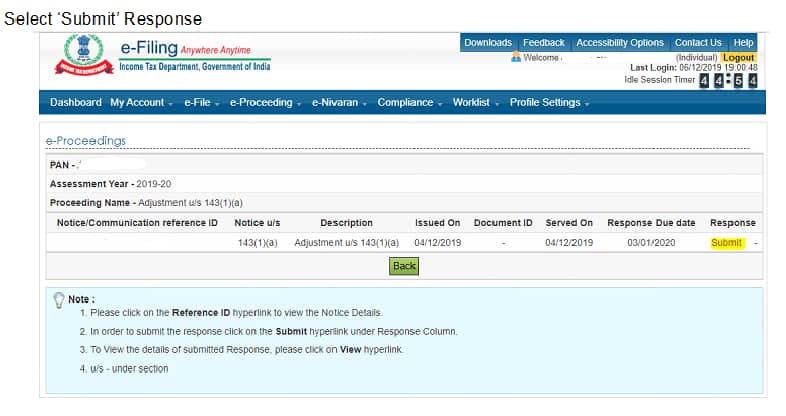786x416 pixels.
Task: Open the Compliance menu
Action: [409, 102]
